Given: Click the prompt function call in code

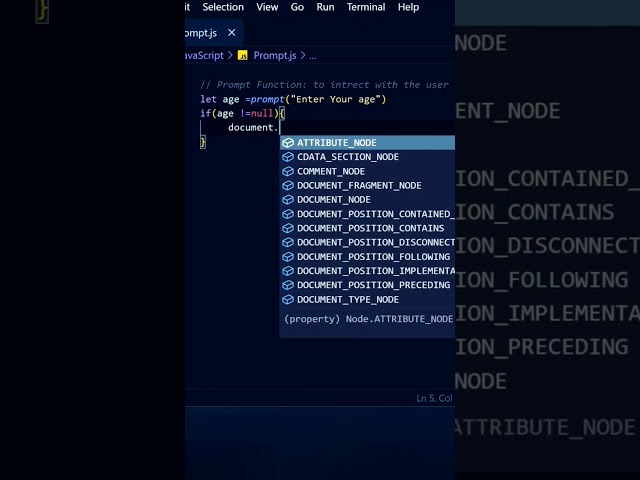Looking at the screenshot, I should coord(267,99).
